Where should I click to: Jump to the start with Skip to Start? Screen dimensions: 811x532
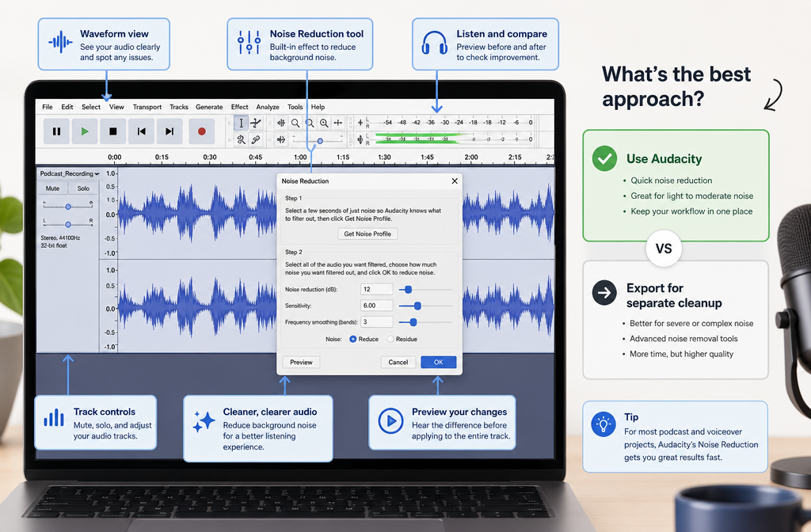[x=141, y=131]
